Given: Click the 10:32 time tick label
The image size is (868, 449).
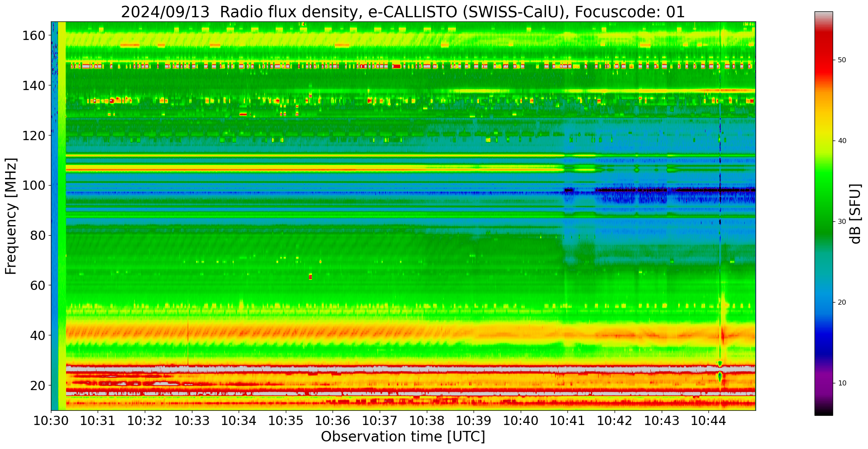Looking at the screenshot, I should (x=145, y=420).
